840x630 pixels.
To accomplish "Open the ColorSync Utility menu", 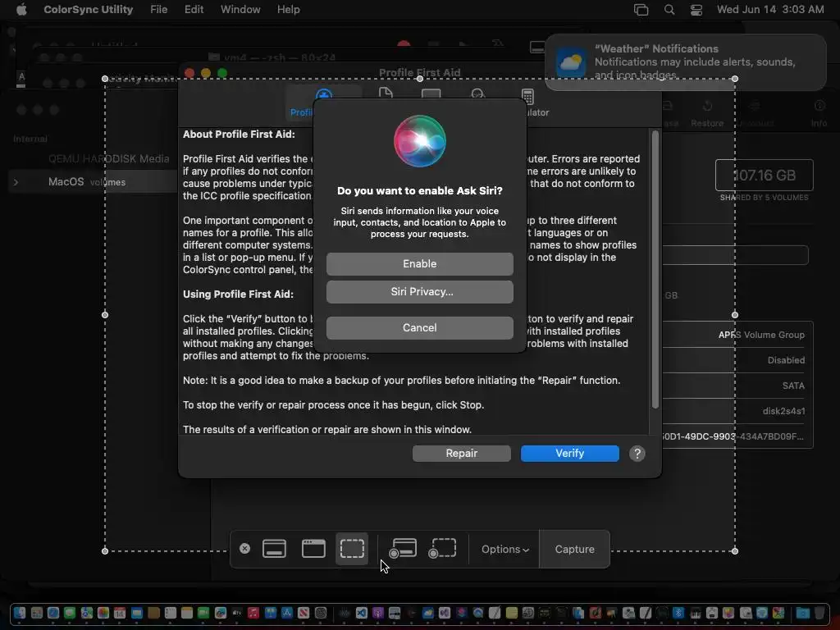I will 88,9.
